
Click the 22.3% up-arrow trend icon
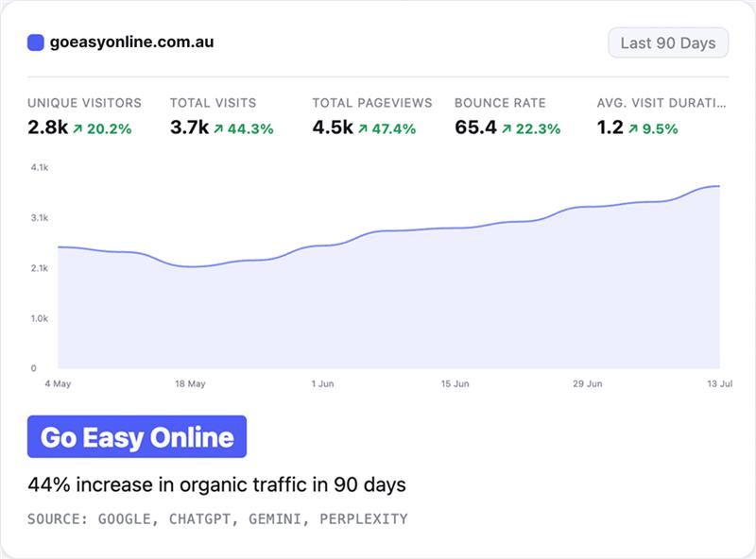click(507, 128)
